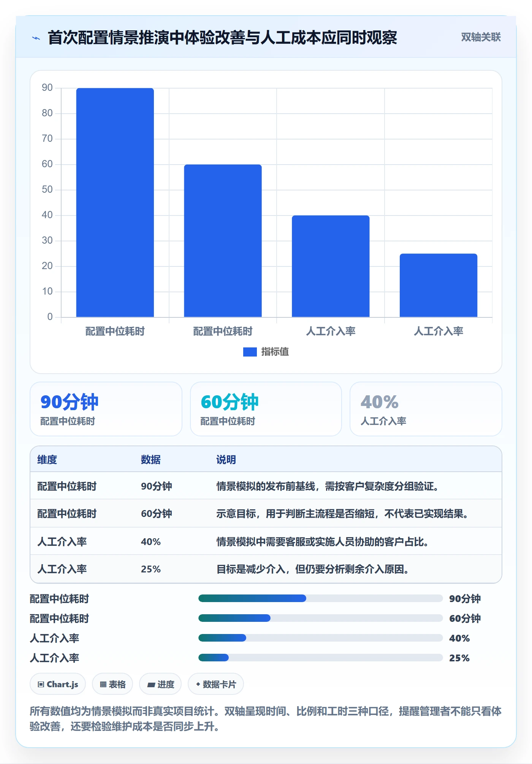Click the 数据卡片 tag chip
The width and height of the screenshot is (532, 764).
pos(216,684)
